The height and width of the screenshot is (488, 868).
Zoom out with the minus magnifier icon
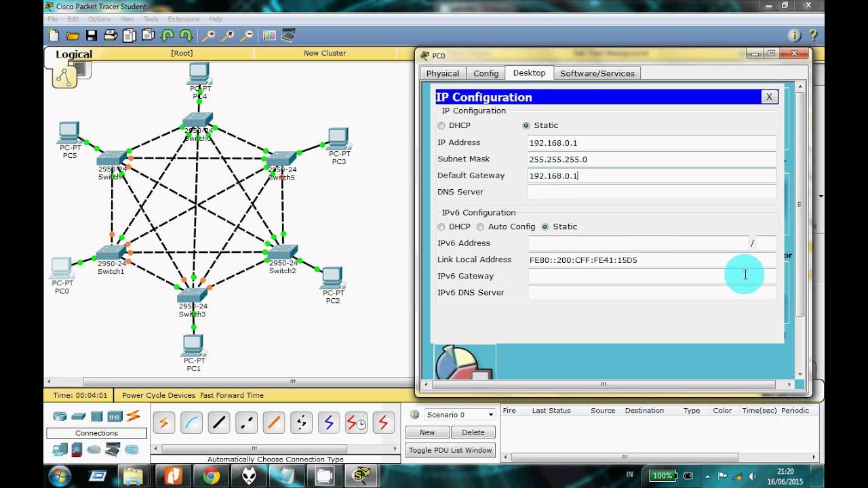pos(247,35)
